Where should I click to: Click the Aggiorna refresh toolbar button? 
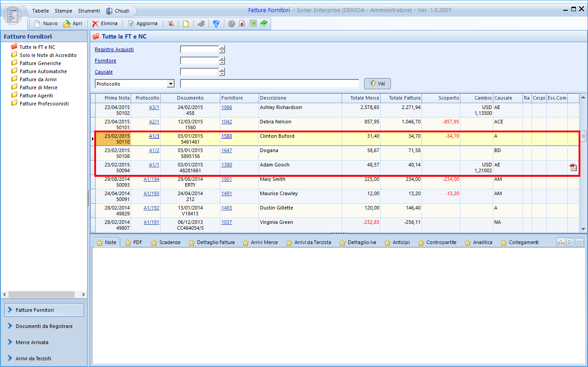pyautogui.click(x=142, y=24)
